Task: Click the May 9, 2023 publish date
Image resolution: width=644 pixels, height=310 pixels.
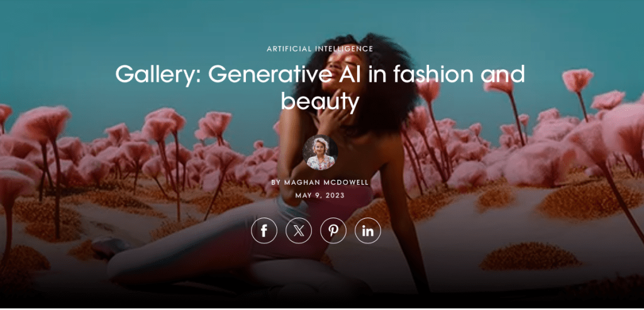Action: pyautogui.click(x=320, y=196)
